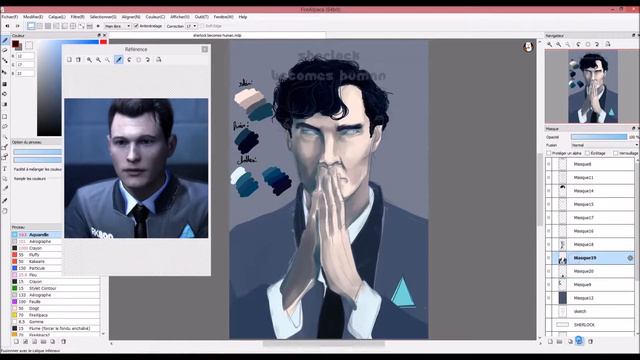
Task: Turn snap off with first snap icon
Action: pos(31,26)
